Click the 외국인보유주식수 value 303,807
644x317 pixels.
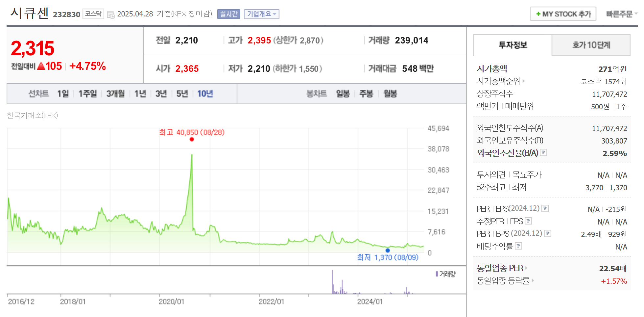coord(614,141)
